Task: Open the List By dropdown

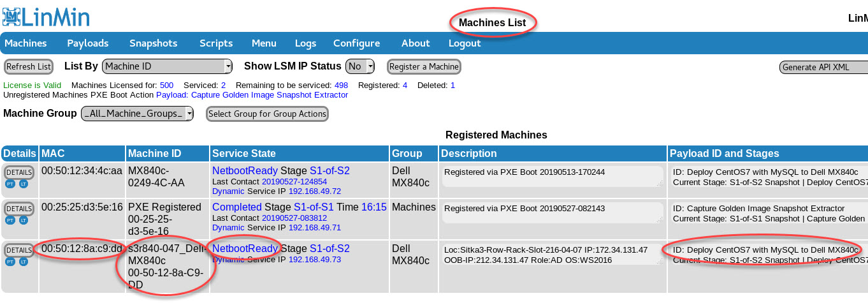Action: tap(168, 66)
